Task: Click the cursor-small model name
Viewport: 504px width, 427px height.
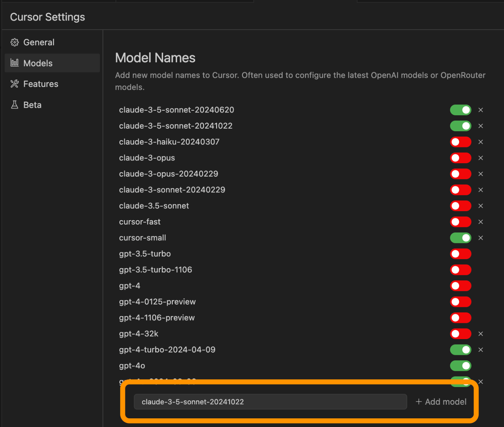Action: pos(143,238)
